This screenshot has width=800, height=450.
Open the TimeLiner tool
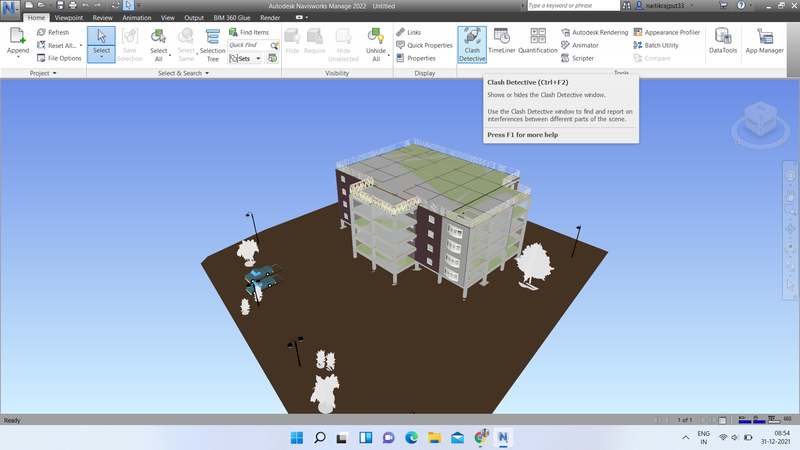click(502, 41)
